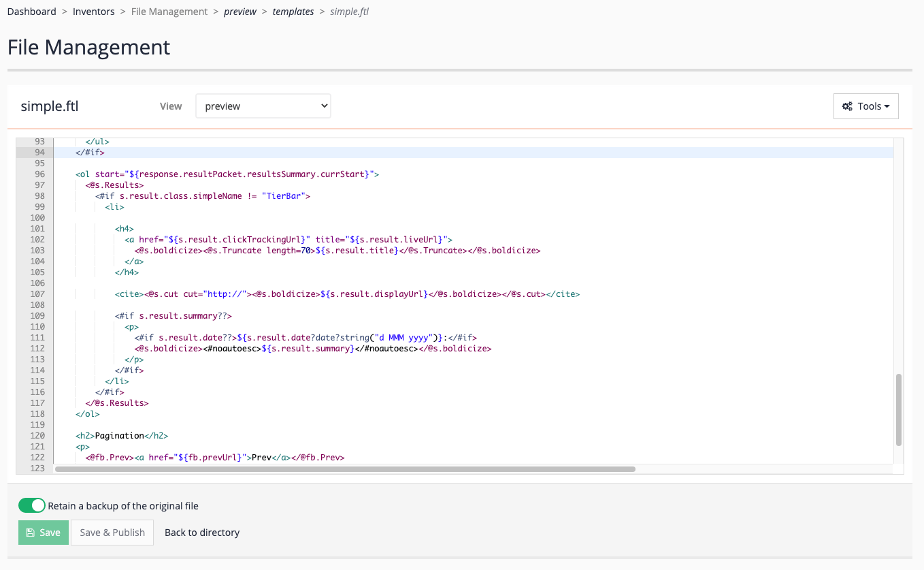Click the Pagination heading text on line 120
924x570 pixels.
click(x=118, y=435)
